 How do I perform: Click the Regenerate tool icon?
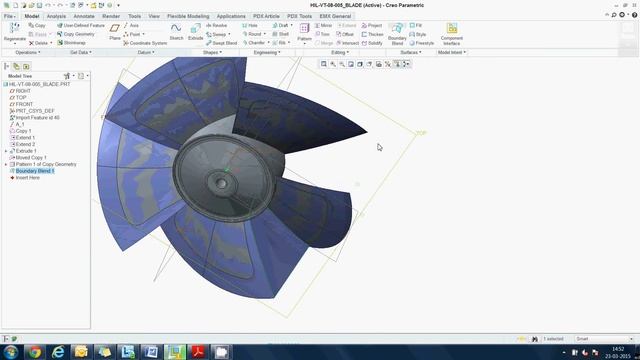point(15,29)
